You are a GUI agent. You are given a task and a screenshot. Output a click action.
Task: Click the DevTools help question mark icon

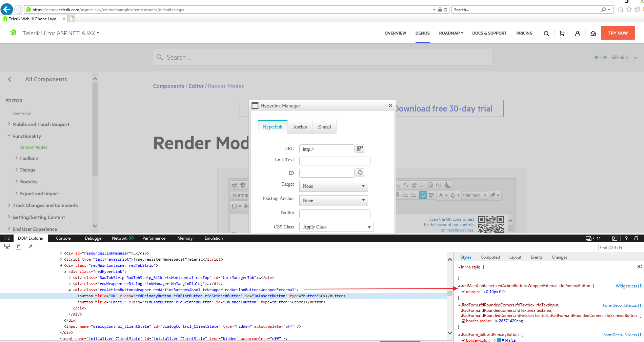tap(626, 238)
